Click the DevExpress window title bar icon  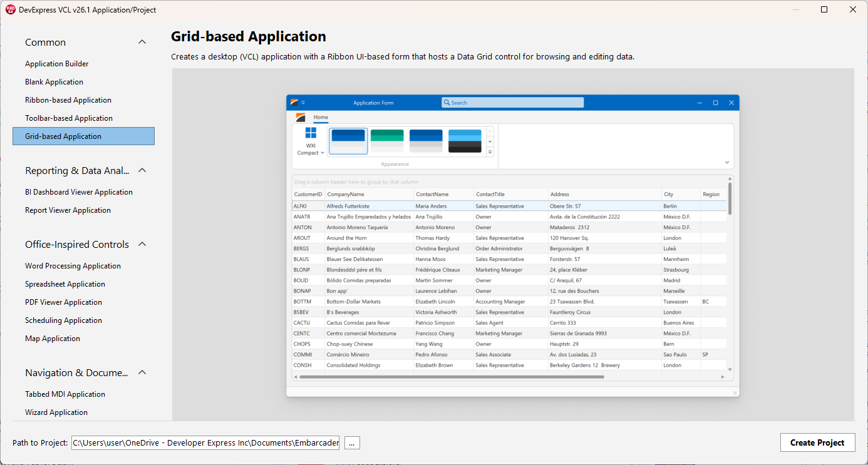pos(10,9)
